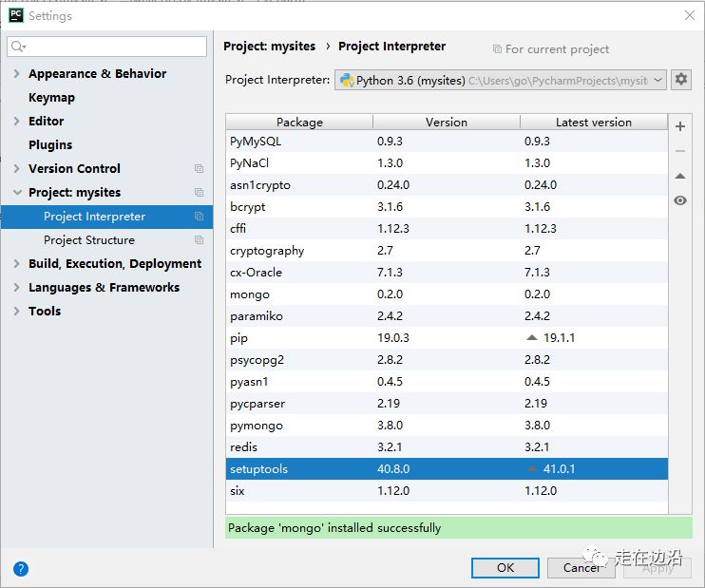
Task: Click copy icon beside Project: mysites
Action: [x=199, y=193]
